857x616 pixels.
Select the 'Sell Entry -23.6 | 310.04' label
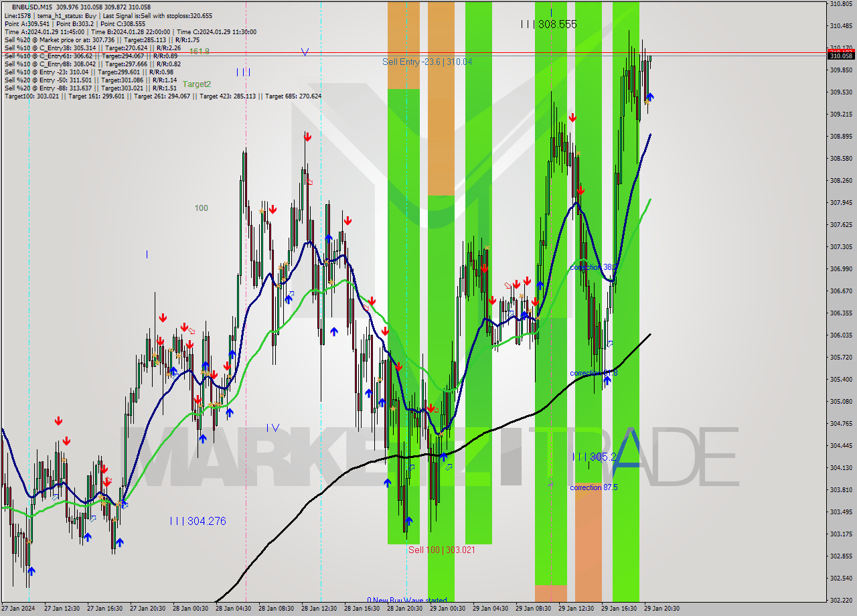(427, 62)
